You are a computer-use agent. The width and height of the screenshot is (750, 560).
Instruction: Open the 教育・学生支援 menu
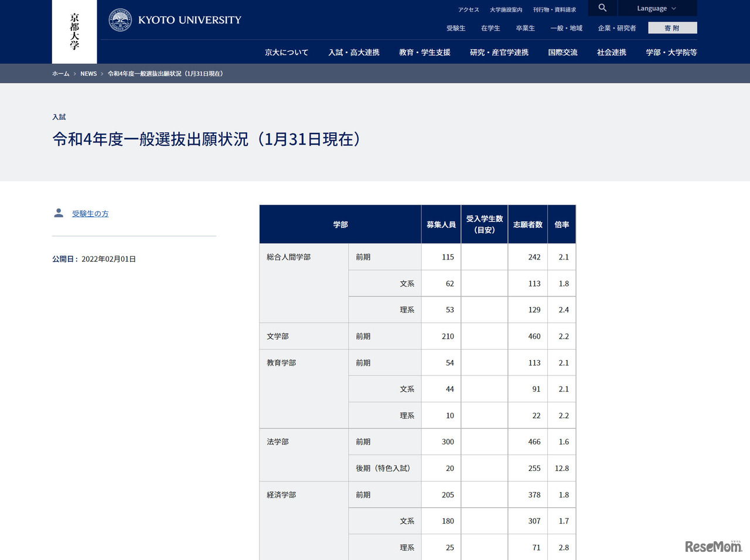click(425, 53)
